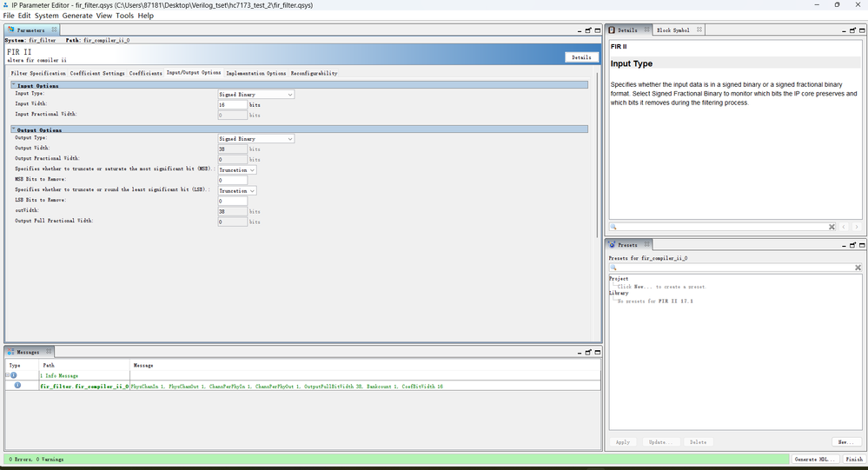The height and width of the screenshot is (470, 868).
Task: Maximize the Presets panel
Action: (x=862, y=245)
